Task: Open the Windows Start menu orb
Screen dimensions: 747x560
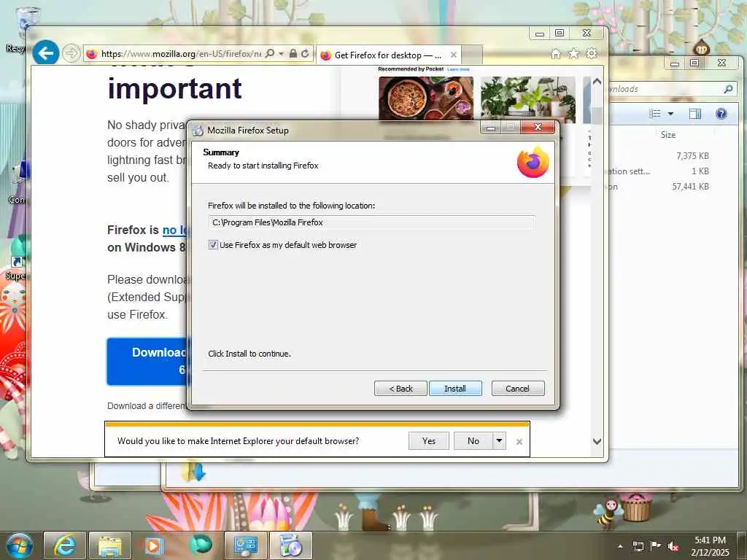Action: coord(19,545)
